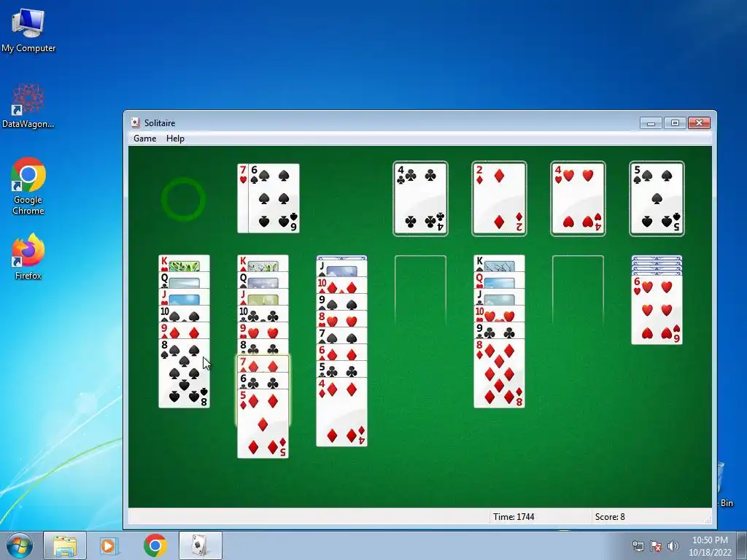
Task: Select the 9 of diamonds in first column
Action: (x=184, y=330)
